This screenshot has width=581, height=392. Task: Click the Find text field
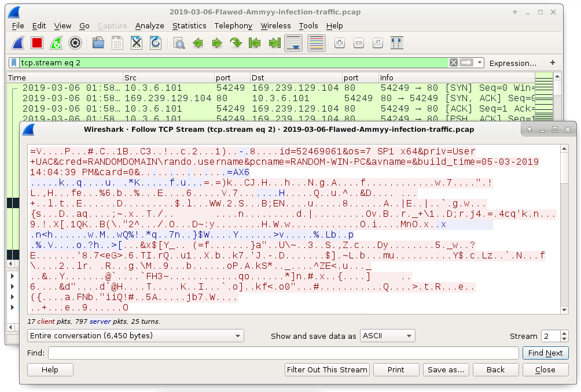284,353
